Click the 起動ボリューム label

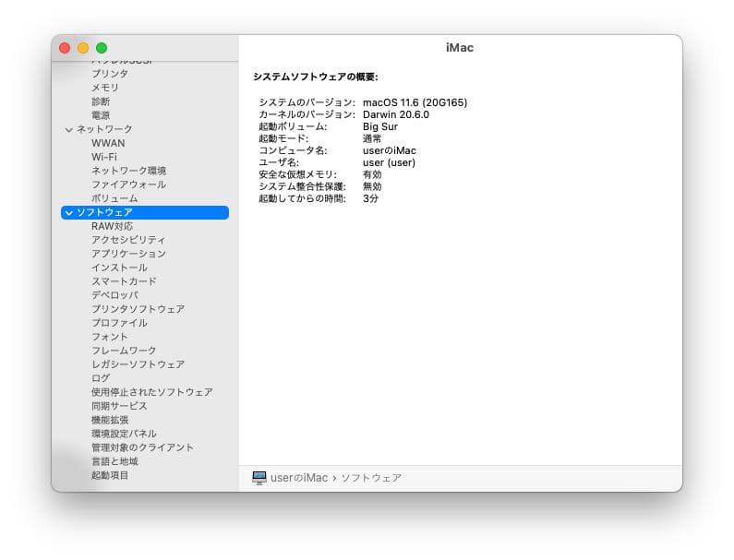click(x=293, y=126)
